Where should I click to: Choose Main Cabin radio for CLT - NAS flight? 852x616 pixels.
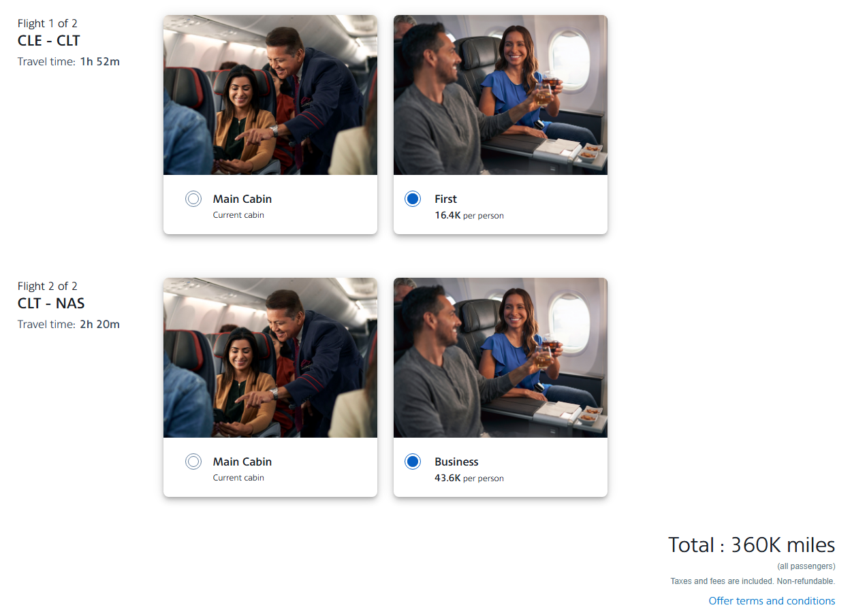point(193,461)
